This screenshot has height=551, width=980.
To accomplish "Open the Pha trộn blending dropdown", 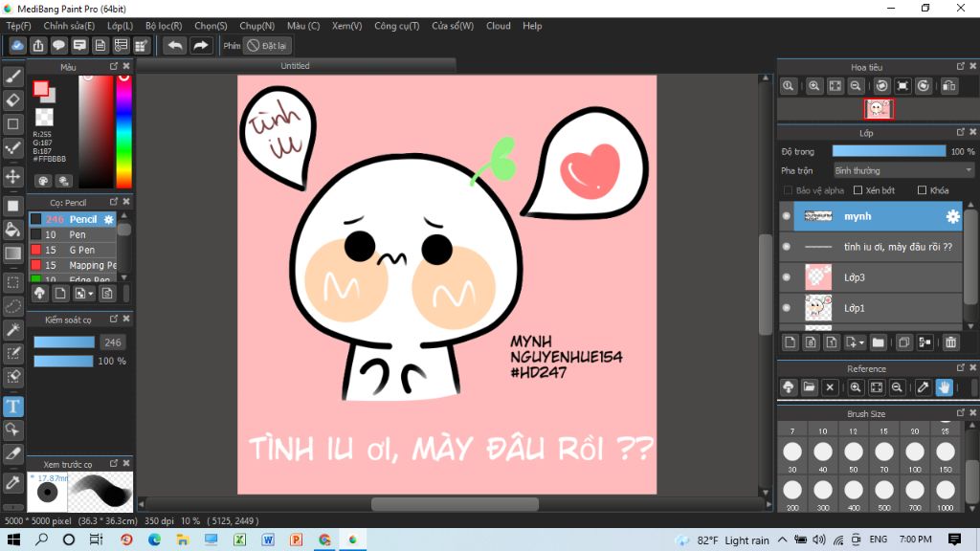I will click(903, 170).
